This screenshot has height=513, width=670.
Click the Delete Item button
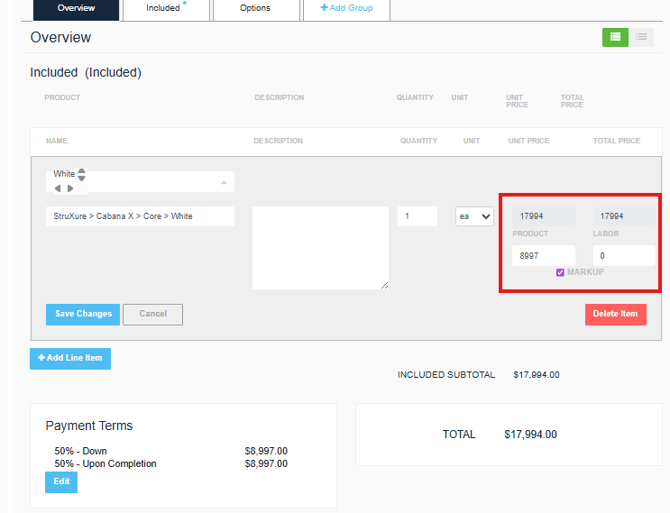(615, 314)
